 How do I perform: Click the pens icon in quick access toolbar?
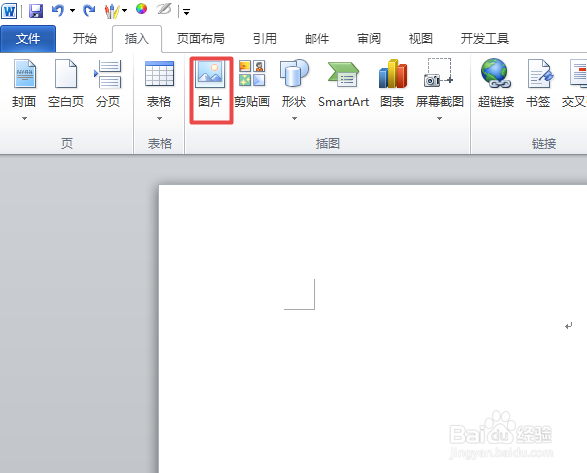[112, 11]
